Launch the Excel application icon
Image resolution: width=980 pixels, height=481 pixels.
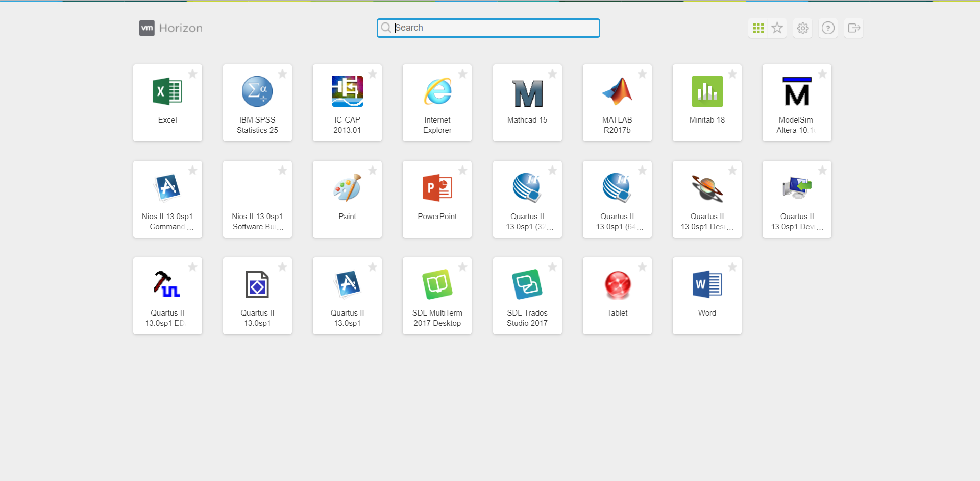tap(167, 92)
